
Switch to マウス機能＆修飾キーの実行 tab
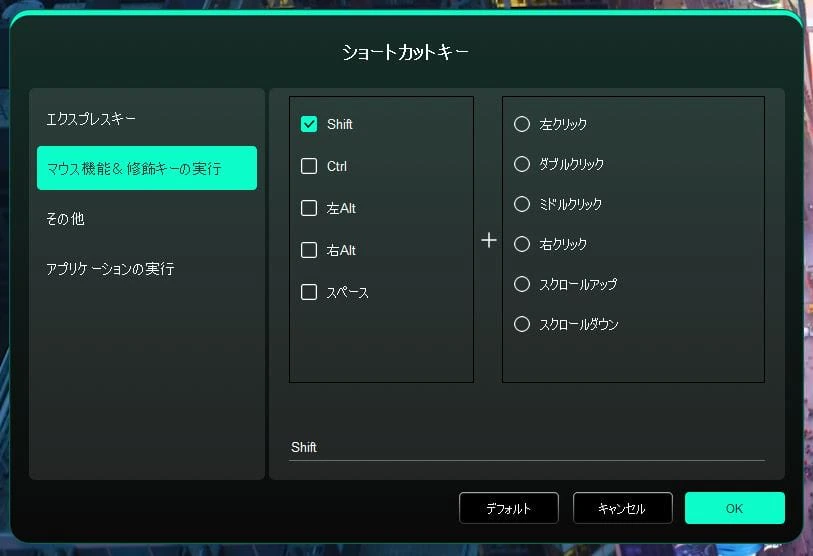147,168
